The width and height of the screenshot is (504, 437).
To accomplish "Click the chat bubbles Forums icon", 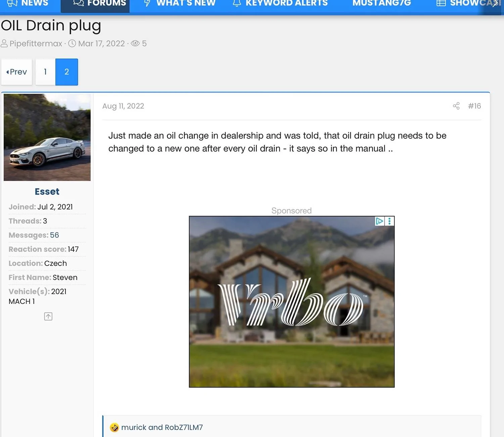I will (x=79, y=3).
